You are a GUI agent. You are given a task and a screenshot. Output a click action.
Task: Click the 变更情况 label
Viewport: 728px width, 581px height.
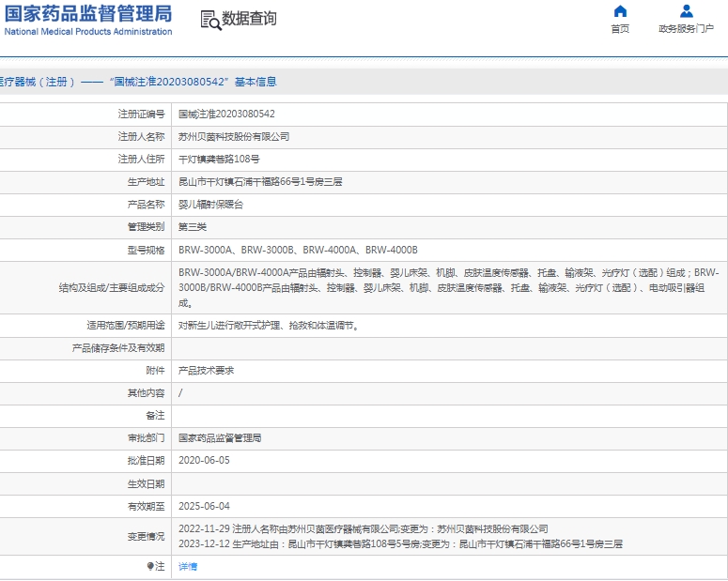pyautogui.click(x=146, y=537)
